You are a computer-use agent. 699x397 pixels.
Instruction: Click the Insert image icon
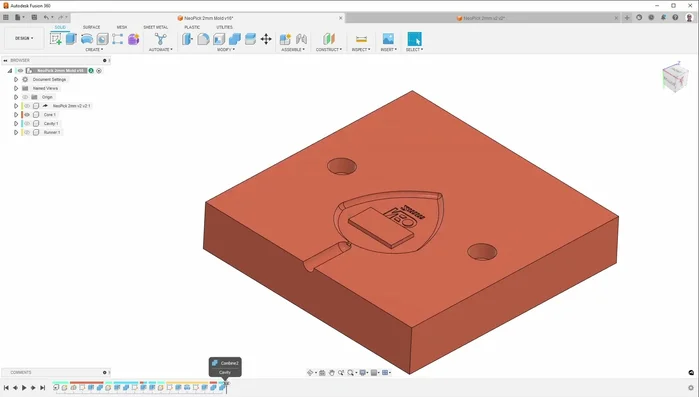[388, 39]
